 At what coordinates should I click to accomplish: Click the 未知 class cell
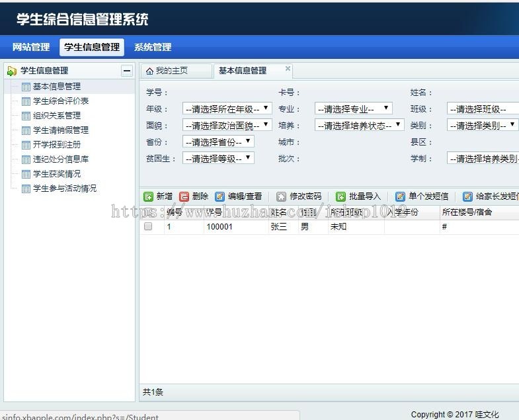pyautogui.click(x=339, y=227)
